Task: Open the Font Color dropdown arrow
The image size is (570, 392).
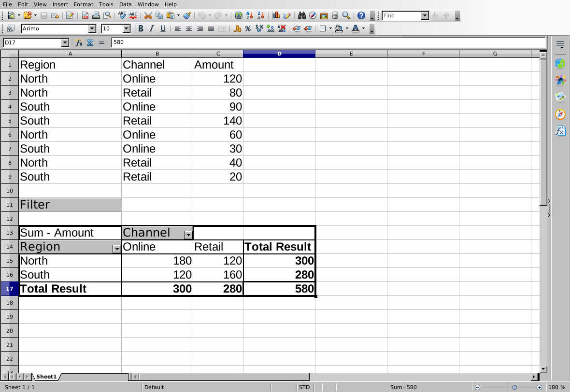Action: pos(364,28)
